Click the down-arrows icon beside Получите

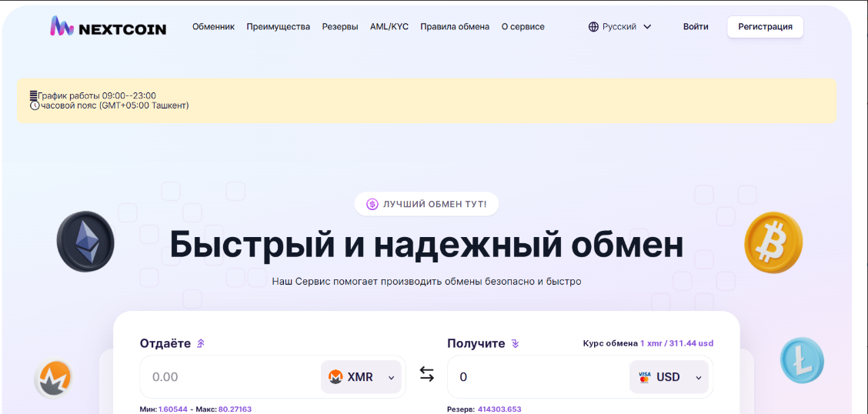pyautogui.click(x=515, y=344)
